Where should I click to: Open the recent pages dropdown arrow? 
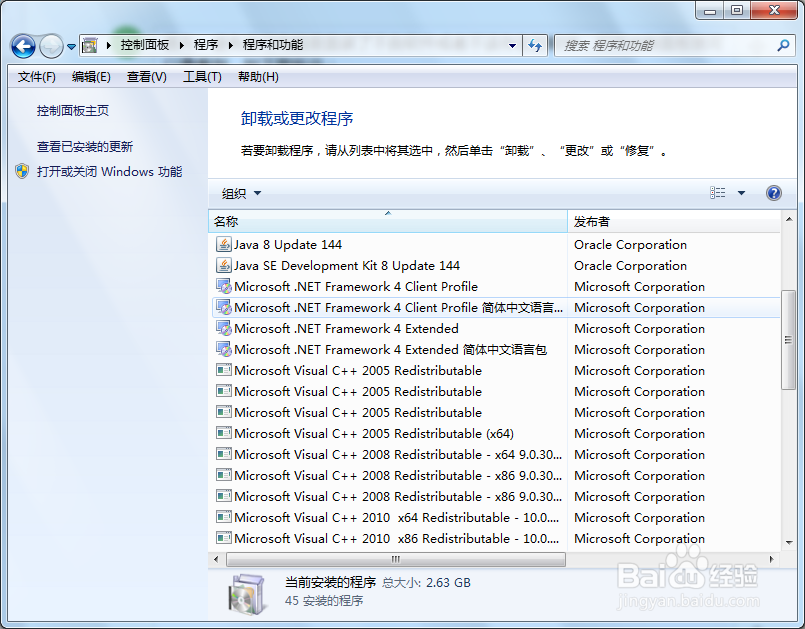pyautogui.click(x=71, y=47)
